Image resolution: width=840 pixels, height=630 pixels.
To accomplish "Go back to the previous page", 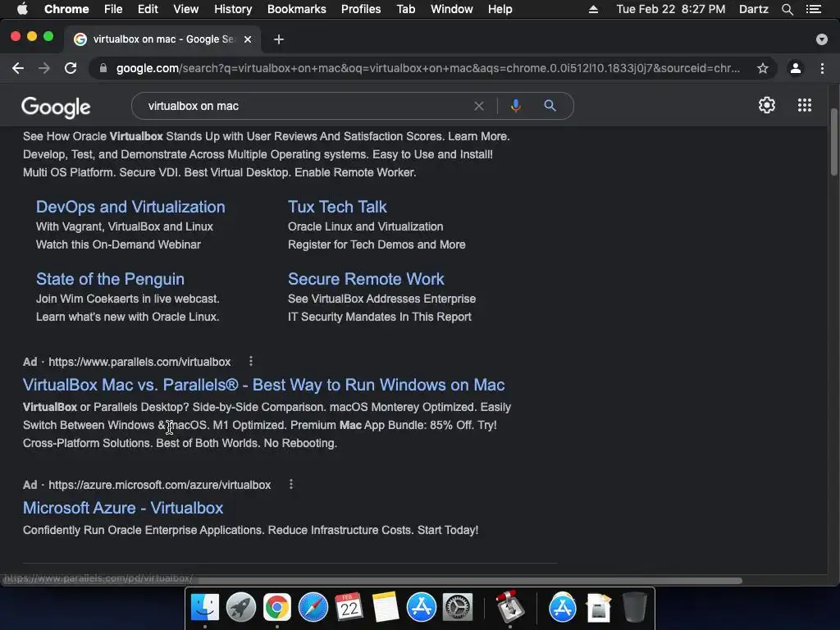I will 18,68.
